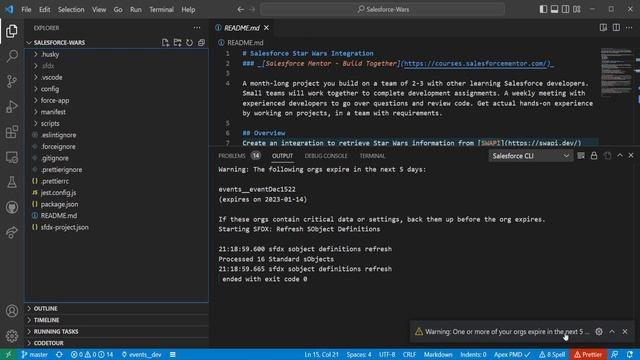Screen dimensions: 640x360
Task: Dismiss the org expiry warning notification
Action: 625,331
